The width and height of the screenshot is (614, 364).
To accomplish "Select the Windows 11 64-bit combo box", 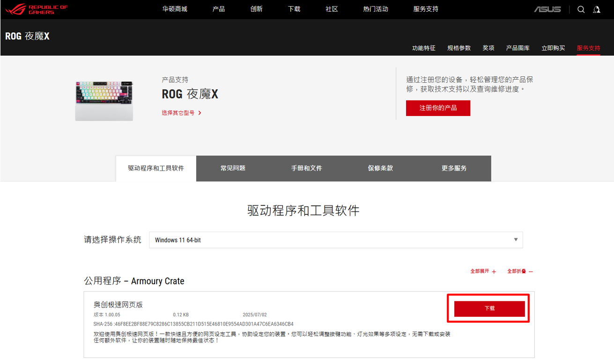I will click(336, 240).
